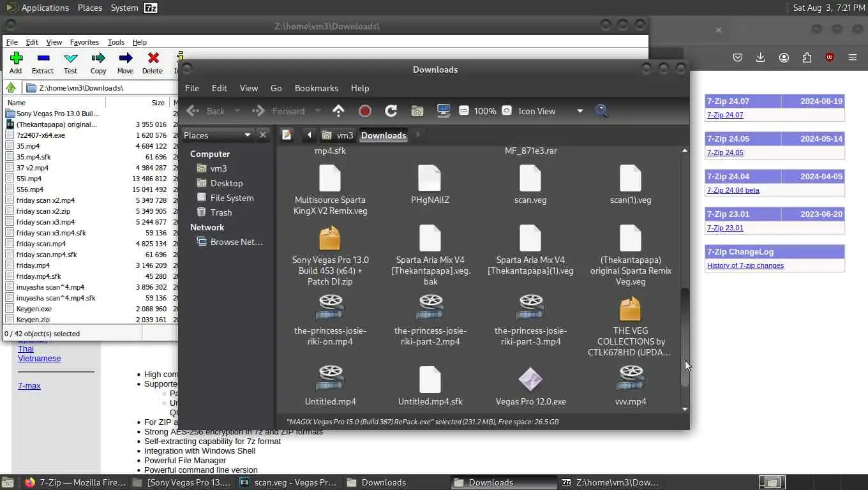Image resolution: width=868 pixels, height=490 pixels.
Task: Open Firefox downloads panel arrow icon
Action: click(761, 57)
